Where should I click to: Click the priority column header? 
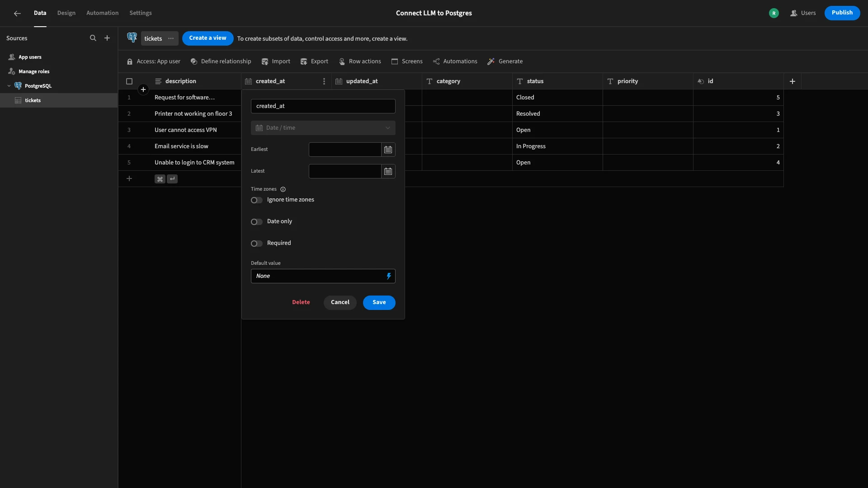coord(648,81)
